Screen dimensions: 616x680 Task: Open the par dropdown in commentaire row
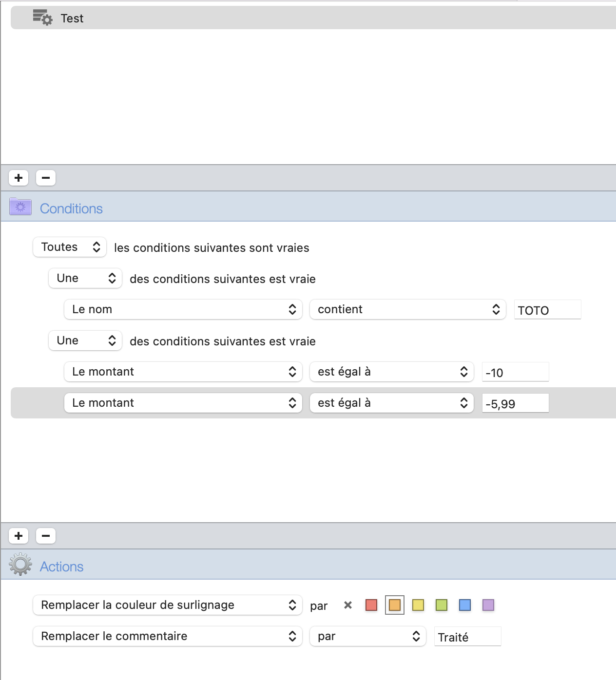click(x=368, y=636)
